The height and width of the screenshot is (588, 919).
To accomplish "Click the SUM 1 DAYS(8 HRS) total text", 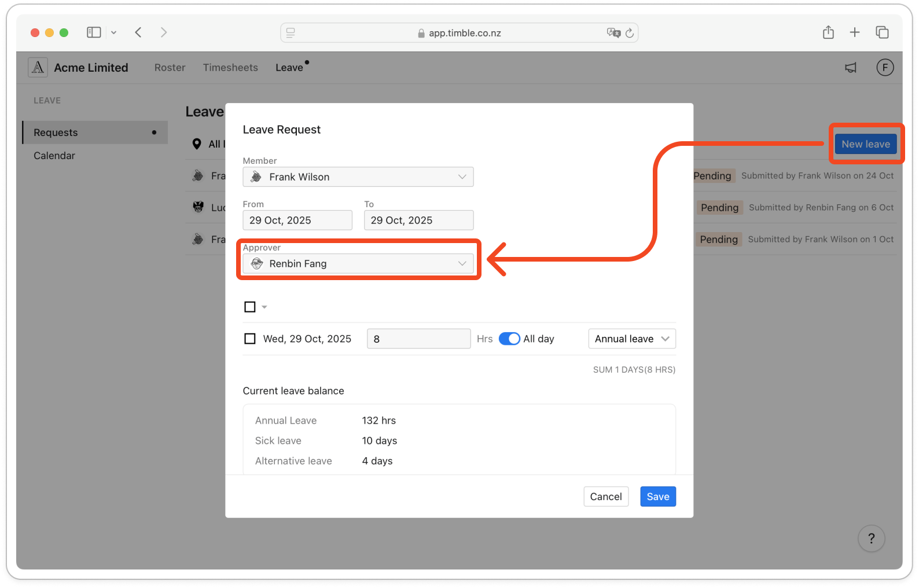I will click(x=634, y=370).
